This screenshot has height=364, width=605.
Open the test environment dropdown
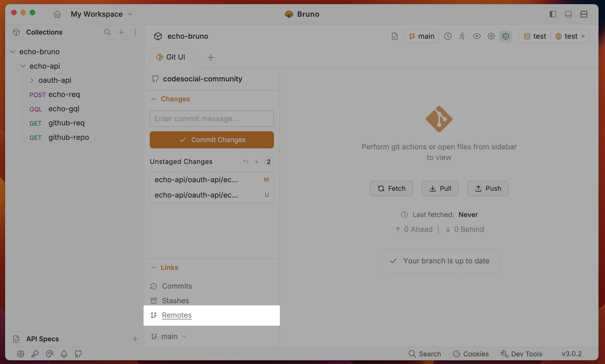tap(570, 36)
